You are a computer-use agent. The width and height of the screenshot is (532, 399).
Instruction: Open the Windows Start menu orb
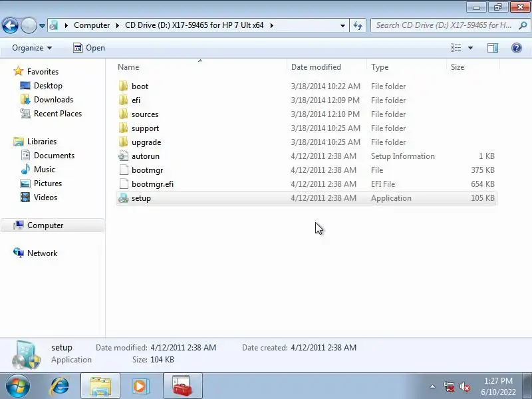pyautogui.click(x=17, y=386)
